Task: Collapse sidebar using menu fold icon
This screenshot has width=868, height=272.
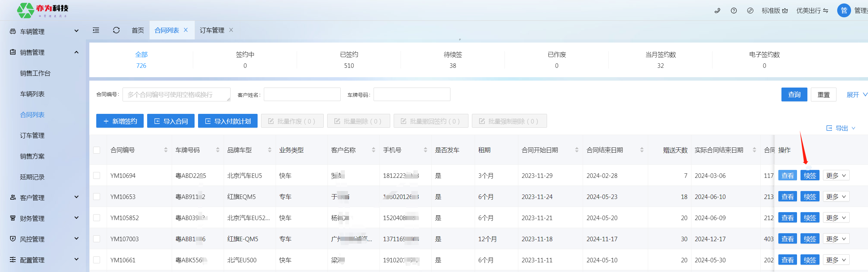Action: 96,30
